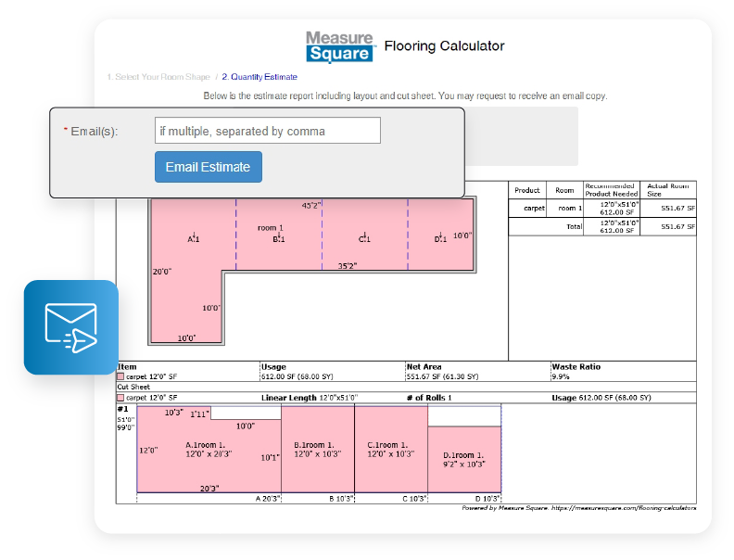Select the Quantity Estimate step

click(x=259, y=77)
